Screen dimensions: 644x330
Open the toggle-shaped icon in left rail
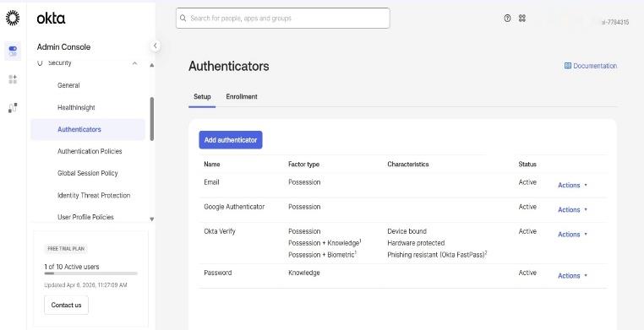pos(13,51)
